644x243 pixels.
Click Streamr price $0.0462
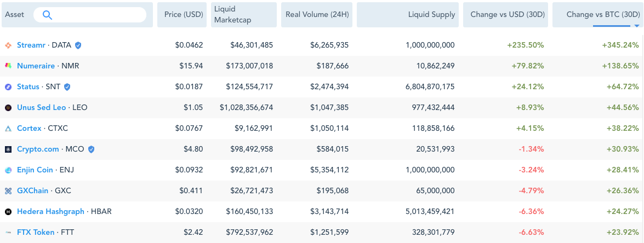pos(189,45)
